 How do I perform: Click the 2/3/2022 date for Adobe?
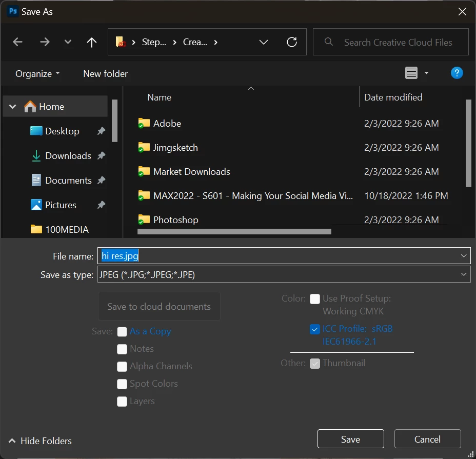click(x=401, y=124)
